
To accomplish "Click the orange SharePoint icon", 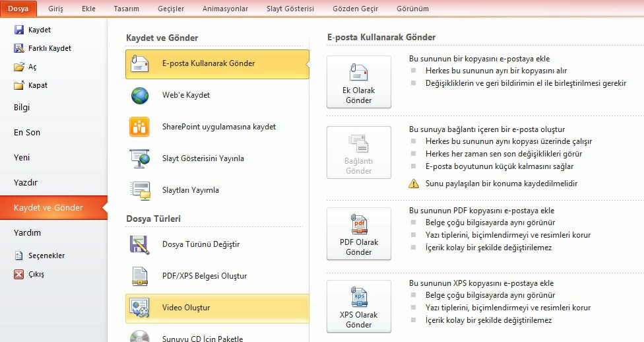I will point(140,127).
